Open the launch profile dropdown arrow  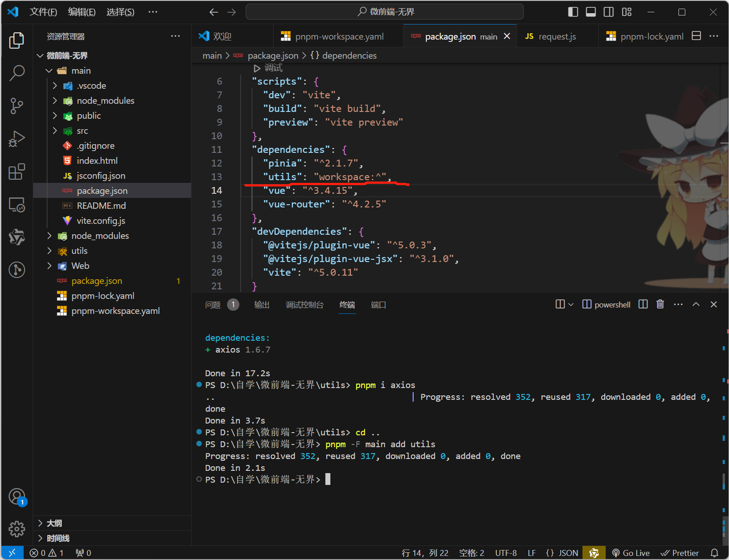coord(571,304)
